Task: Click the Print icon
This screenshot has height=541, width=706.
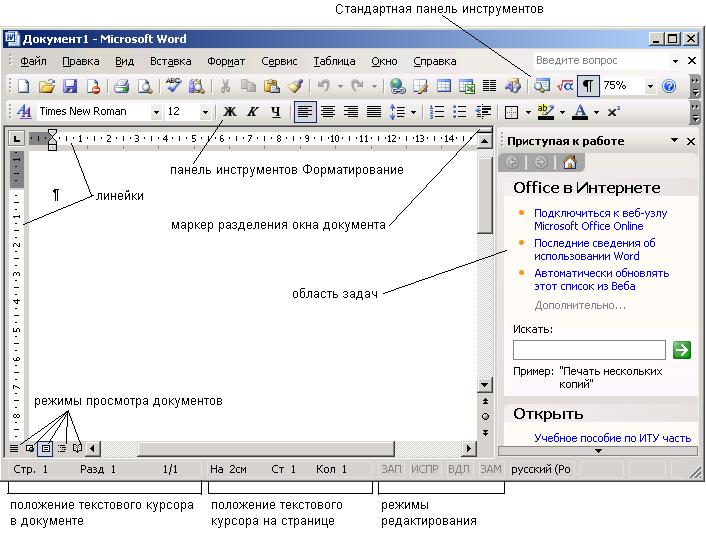Action: pyautogui.click(x=121, y=86)
